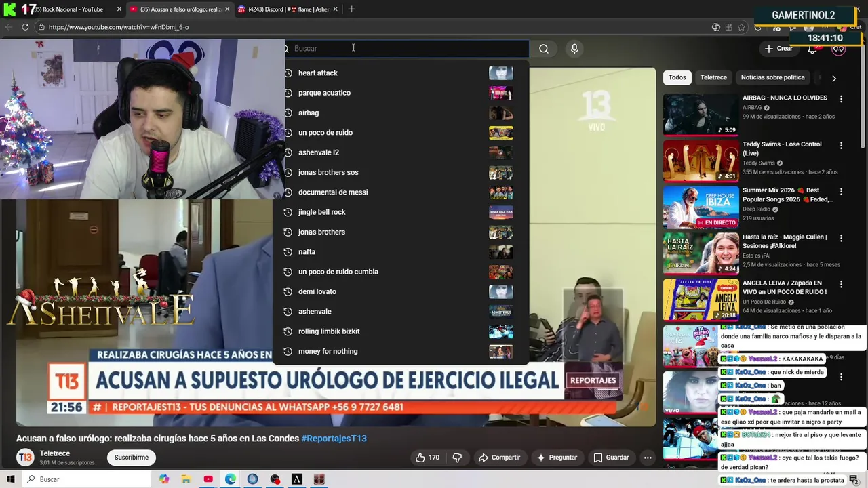
Task: Open options menu for AIRBAG - NUNCA LO OLVIDES
Action: 841,99
